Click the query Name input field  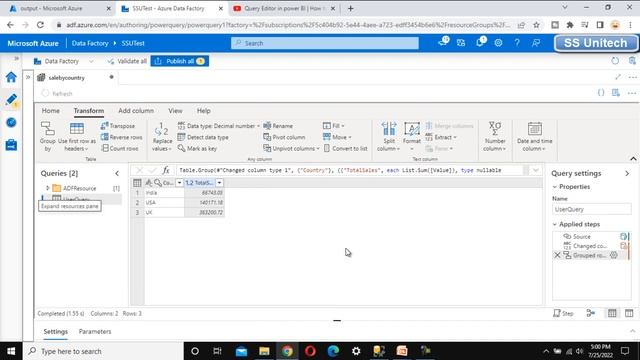[591, 209]
